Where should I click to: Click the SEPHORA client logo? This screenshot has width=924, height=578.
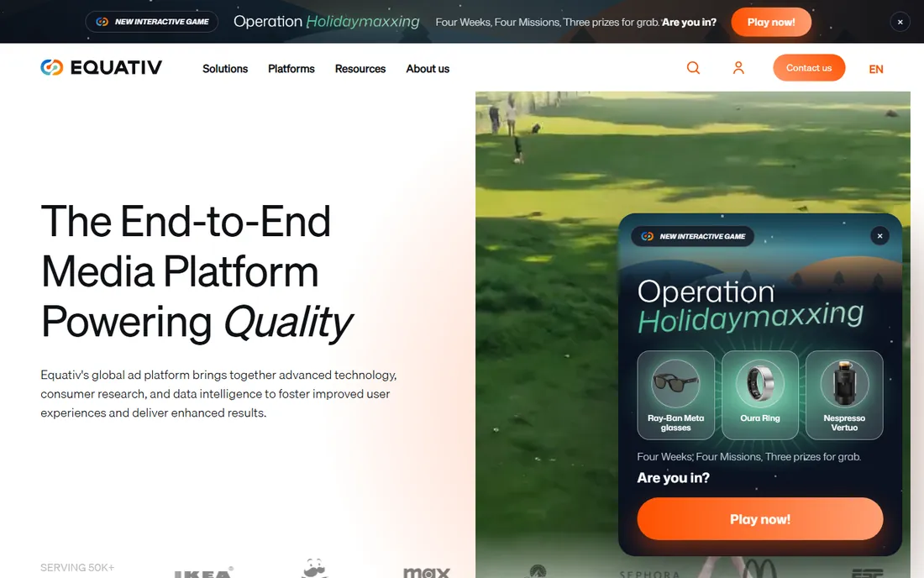tap(649, 574)
